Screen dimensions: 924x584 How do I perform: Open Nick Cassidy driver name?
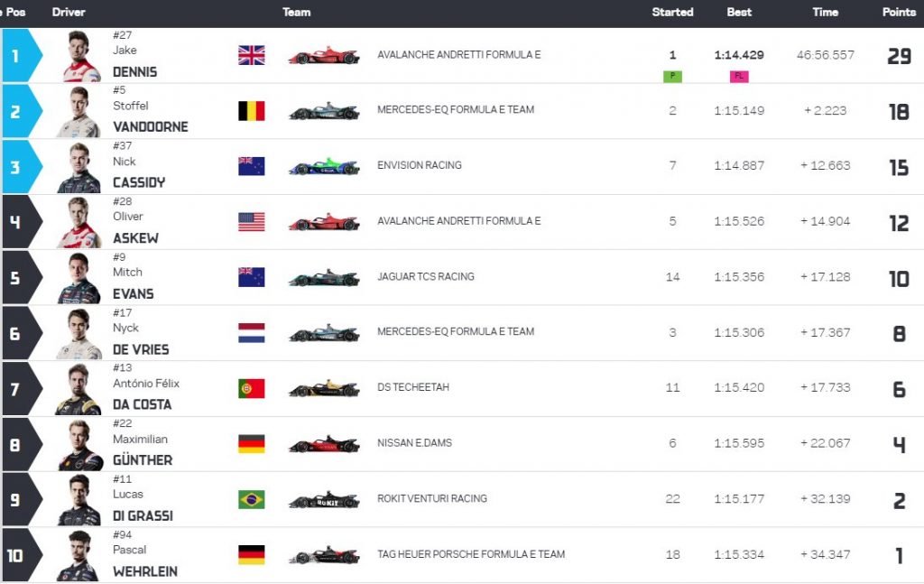[139, 172]
